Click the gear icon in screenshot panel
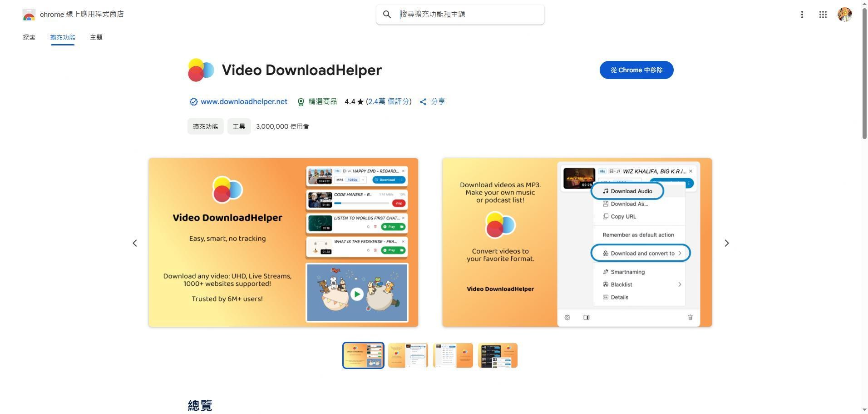 [567, 318]
